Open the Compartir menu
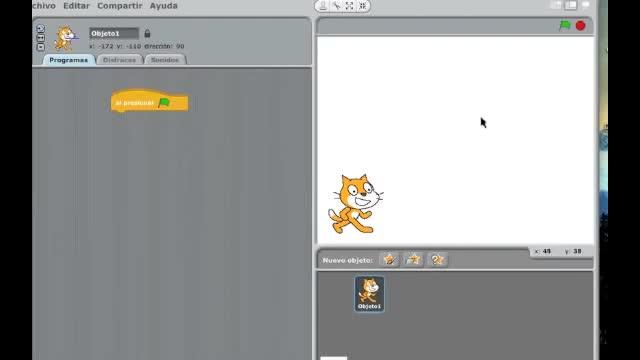The height and width of the screenshot is (360, 640). point(120,6)
